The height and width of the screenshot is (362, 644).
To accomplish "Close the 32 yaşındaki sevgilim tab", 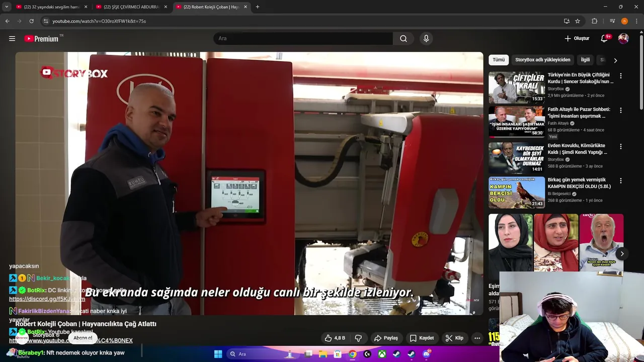I will [x=86, y=7].
